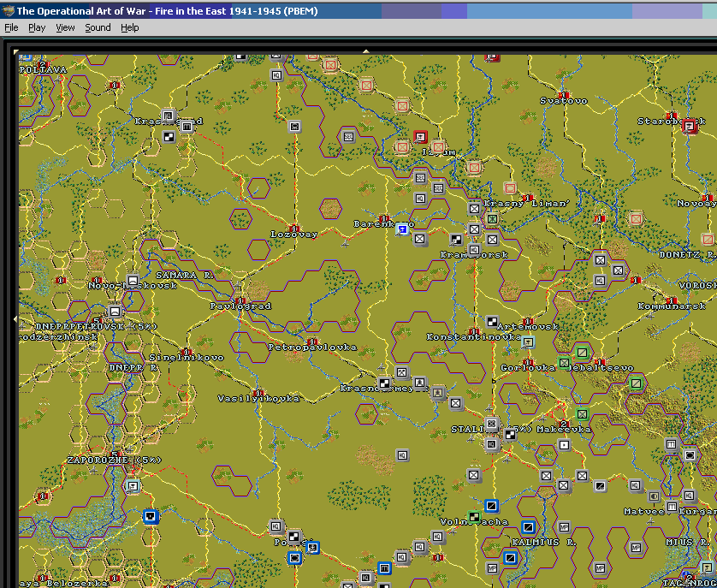Click the Sinelnikovo town label
This screenshot has width=717, height=588.
tap(187, 358)
